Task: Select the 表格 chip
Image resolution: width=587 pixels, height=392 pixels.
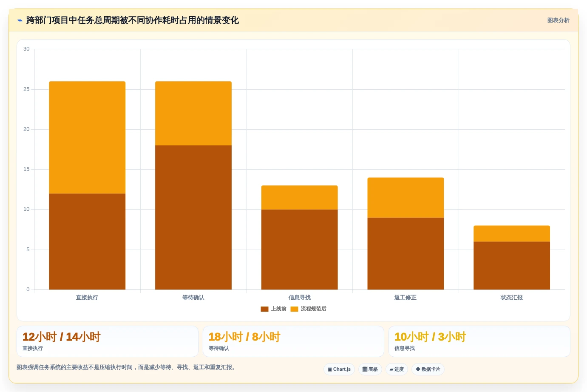Action: tap(370, 369)
